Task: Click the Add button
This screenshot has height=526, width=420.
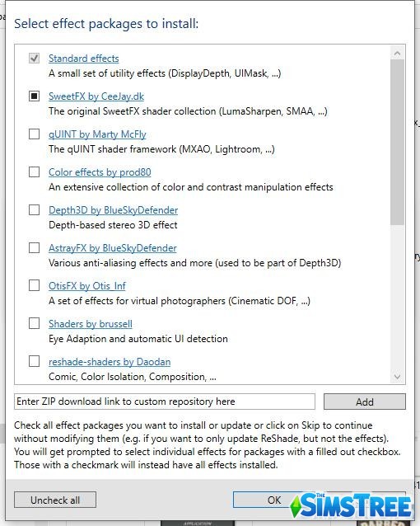Action: pyautogui.click(x=365, y=402)
